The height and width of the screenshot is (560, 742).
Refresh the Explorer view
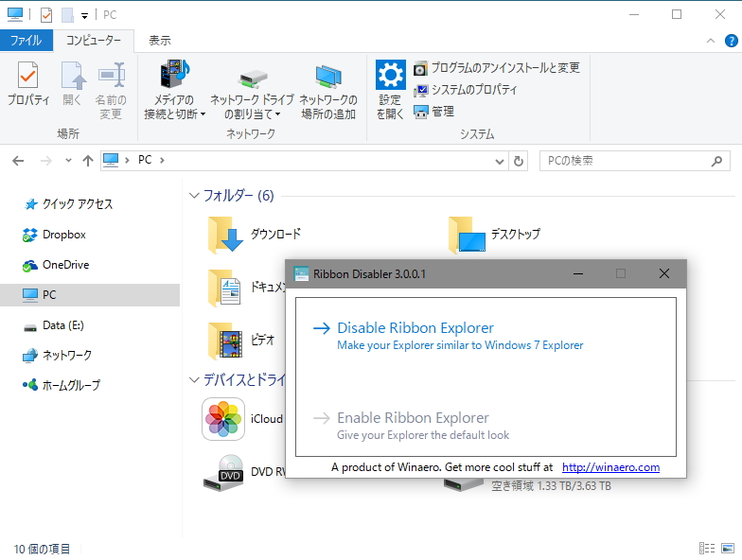[x=519, y=161]
